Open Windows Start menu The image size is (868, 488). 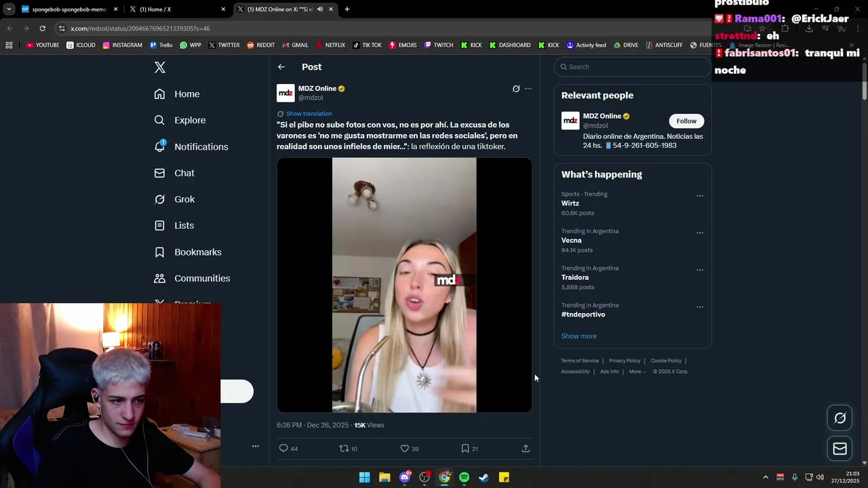point(365,477)
